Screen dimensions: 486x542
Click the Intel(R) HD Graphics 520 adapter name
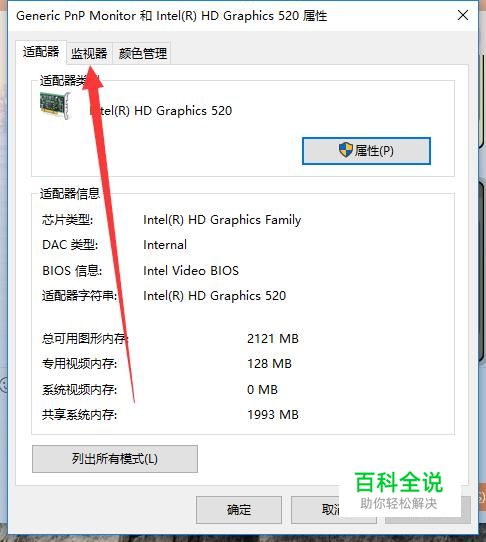click(161, 111)
